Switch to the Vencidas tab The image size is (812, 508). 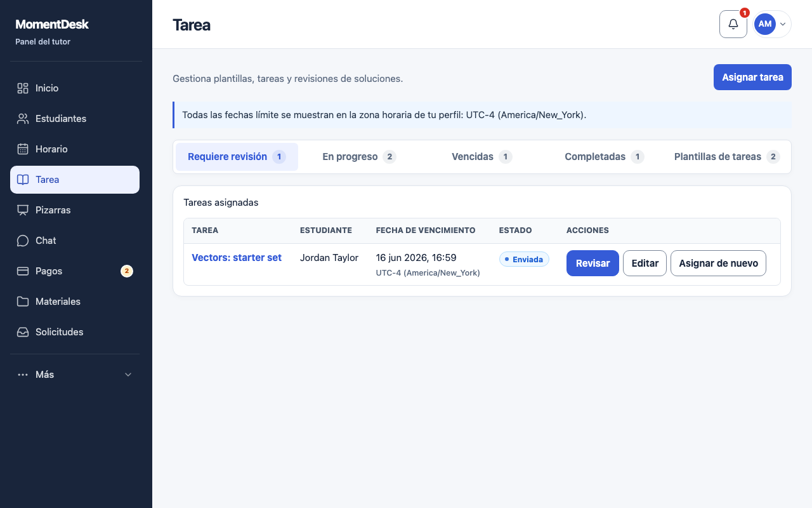click(481, 157)
